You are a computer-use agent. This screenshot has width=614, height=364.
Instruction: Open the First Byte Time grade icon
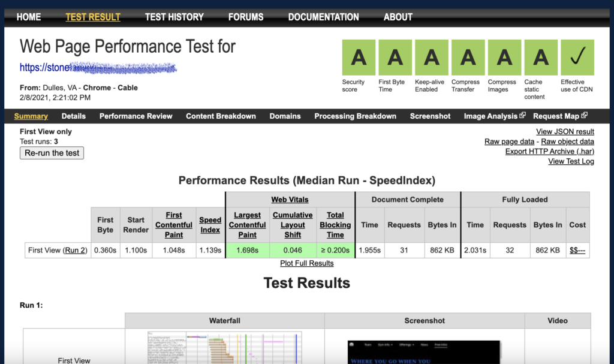pyautogui.click(x=395, y=57)
